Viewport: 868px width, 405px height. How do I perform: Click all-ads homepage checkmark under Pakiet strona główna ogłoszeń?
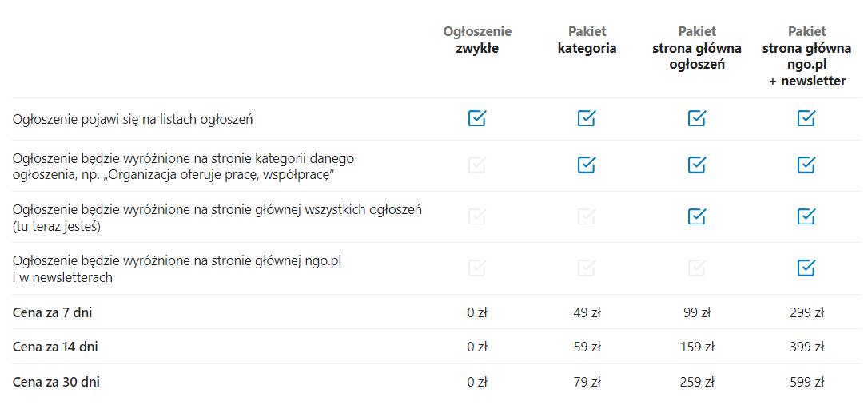[x=697, y=216]
